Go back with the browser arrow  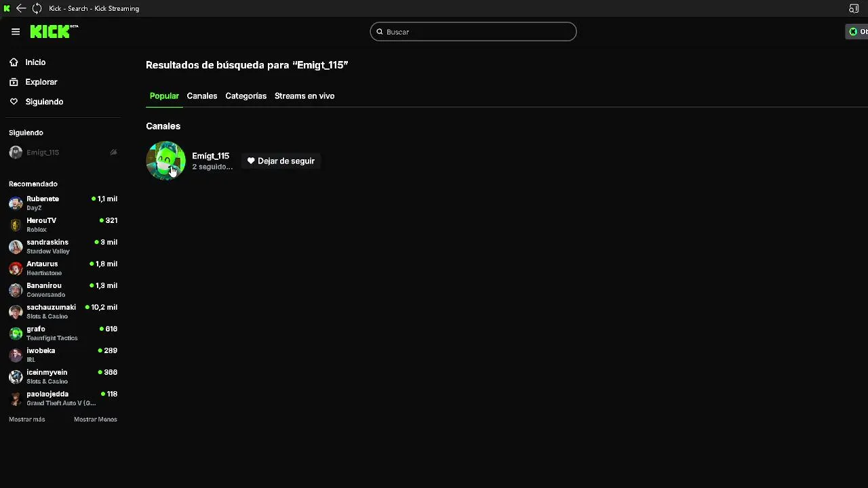(21, 8)
